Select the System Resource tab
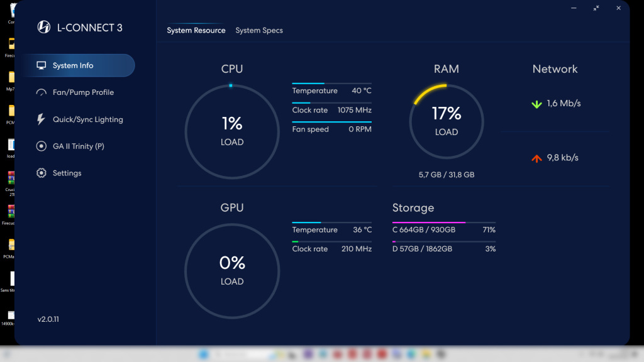This screenshot has height=362, width=644. (196, 30)
